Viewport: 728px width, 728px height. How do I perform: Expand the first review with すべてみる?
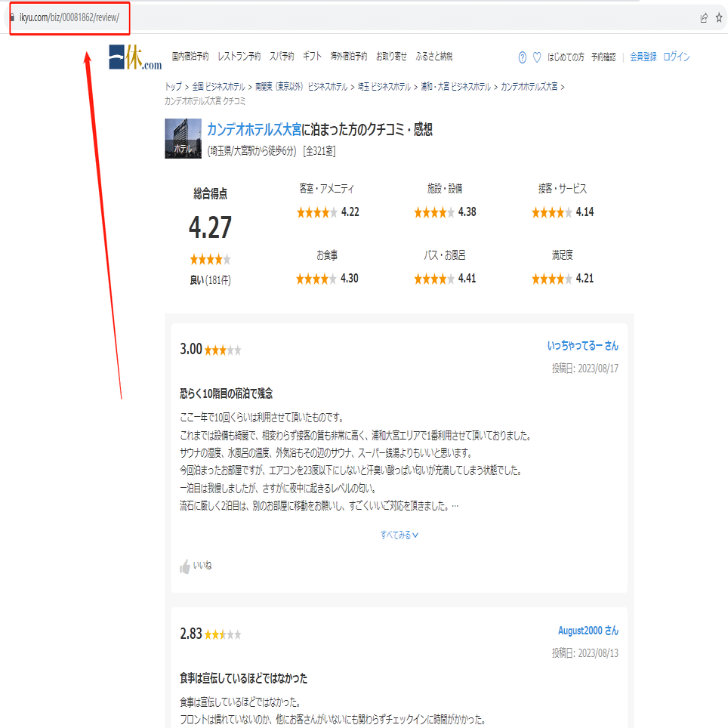(399, 535)
